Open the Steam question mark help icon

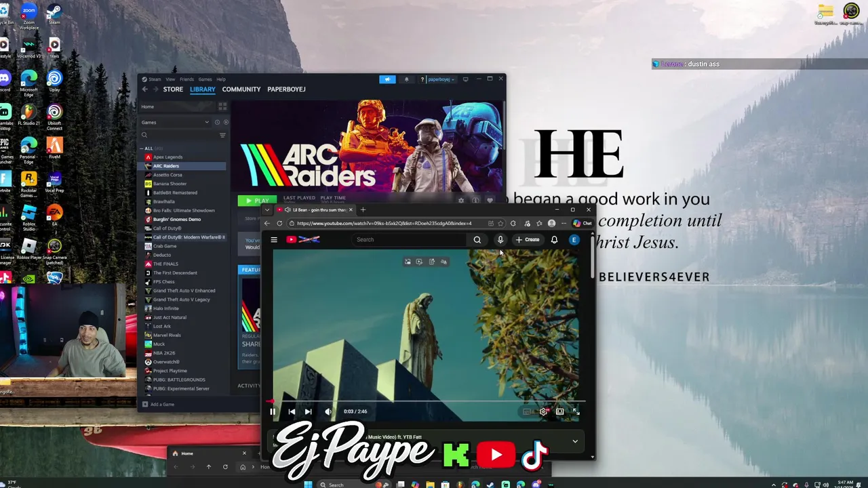click(x=422, y=79)
